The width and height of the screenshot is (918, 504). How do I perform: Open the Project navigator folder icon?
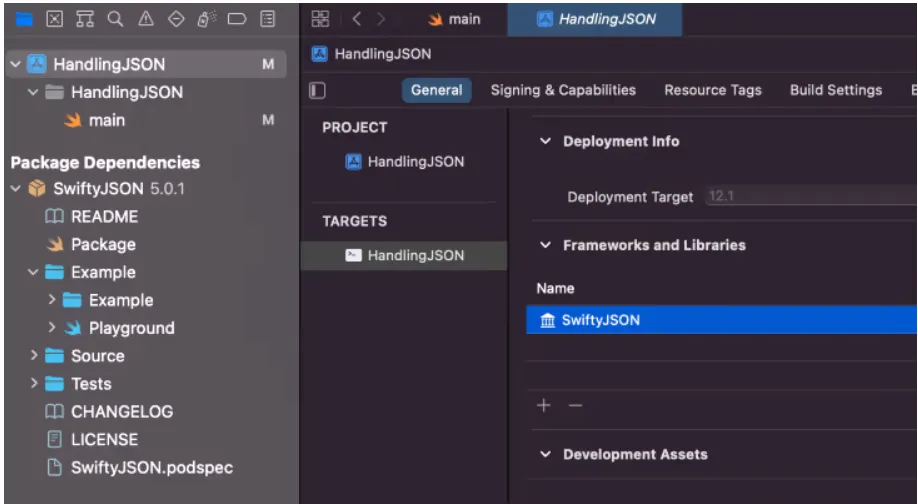pyautogui.click(x=25, y=19)
